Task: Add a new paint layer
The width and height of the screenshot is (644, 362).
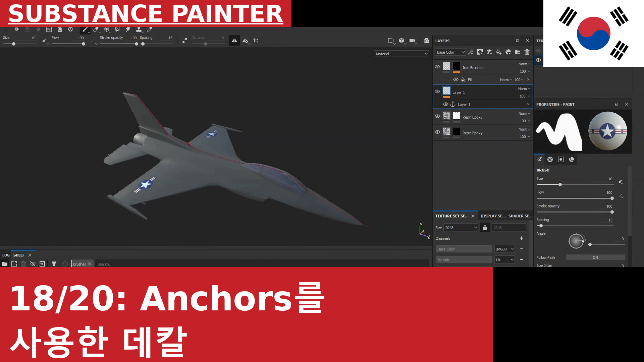Action: point(489,52)
